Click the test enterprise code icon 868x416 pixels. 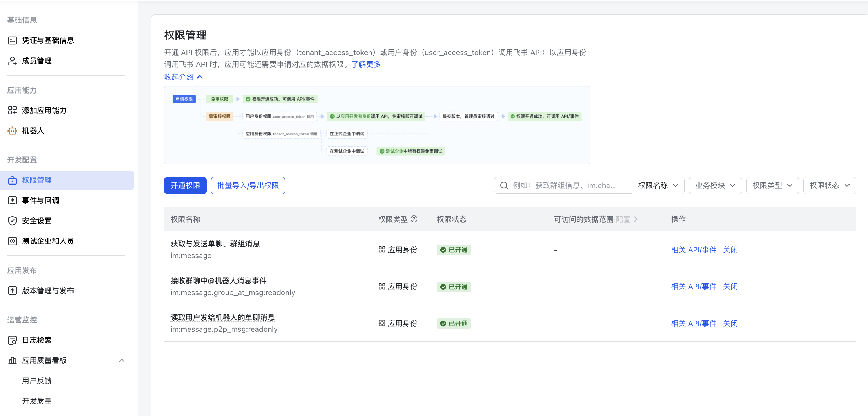(12, 241)
